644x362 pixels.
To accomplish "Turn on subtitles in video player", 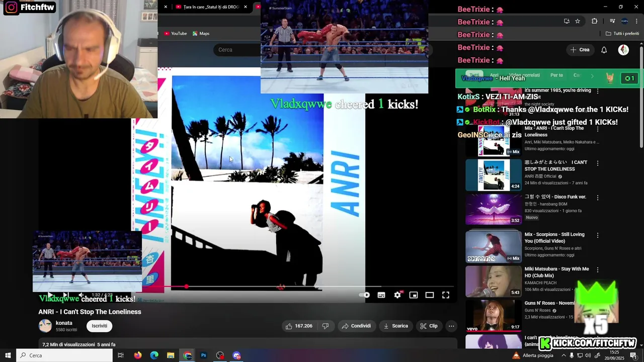I will tap(381, 295).
